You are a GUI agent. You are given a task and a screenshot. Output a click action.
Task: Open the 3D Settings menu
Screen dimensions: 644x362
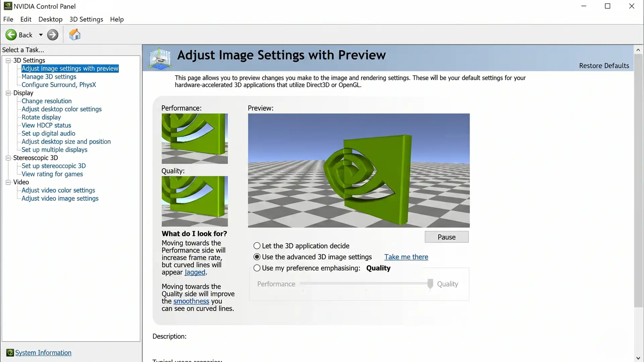[x=86, y=19]
